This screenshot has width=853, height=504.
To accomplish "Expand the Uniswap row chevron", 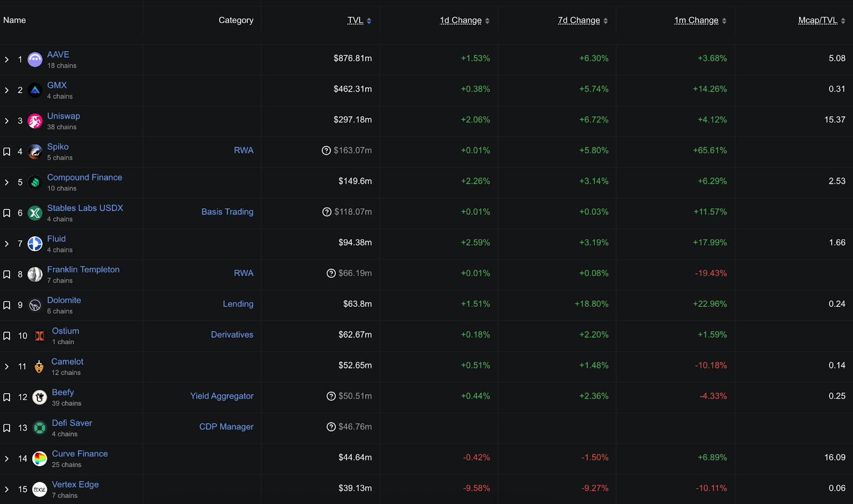I will click(x=7, y=121).
